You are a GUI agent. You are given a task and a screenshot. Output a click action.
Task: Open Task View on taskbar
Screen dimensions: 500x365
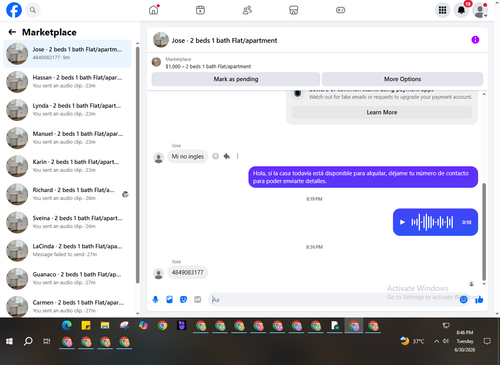[x=47, y=341]
